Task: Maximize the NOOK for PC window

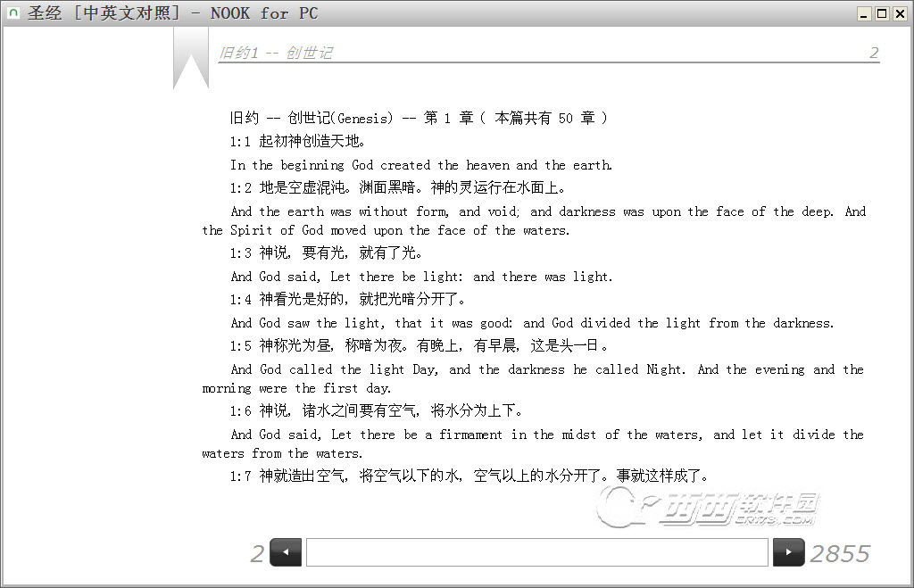Action: pyautogui.click(x=882, y=13)
